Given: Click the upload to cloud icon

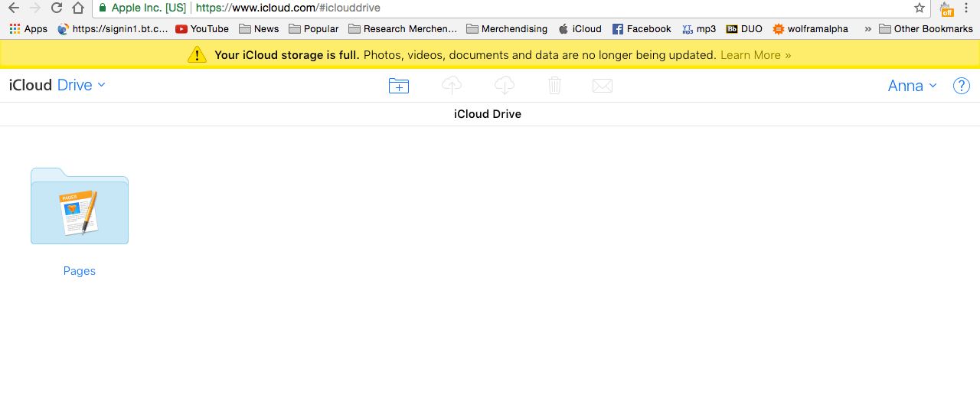Looking at the screenshot, I should (452, 86).
